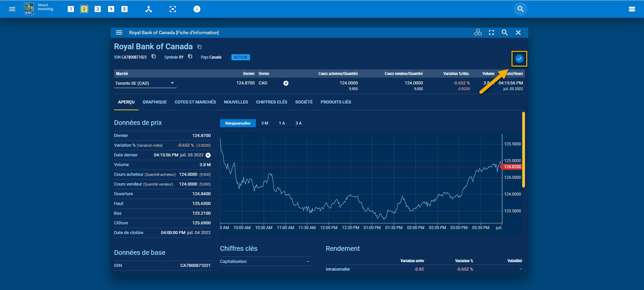Viewport: 644px width, 290px height.
Task: Open the global search magnifier button
Action: point(520,9)
